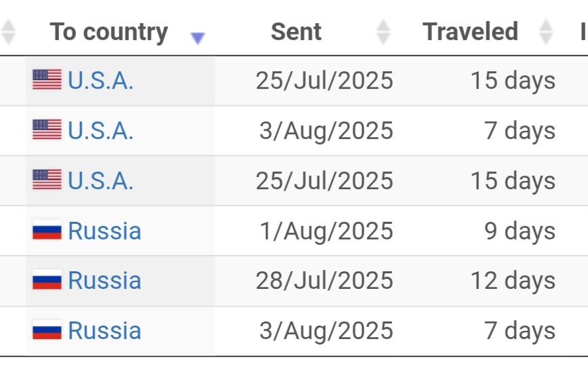Image resolution: width=588 pixels, height=373 pixels.
Task: Open U.S.A. link in first row
Action: (x=100, y=80)
